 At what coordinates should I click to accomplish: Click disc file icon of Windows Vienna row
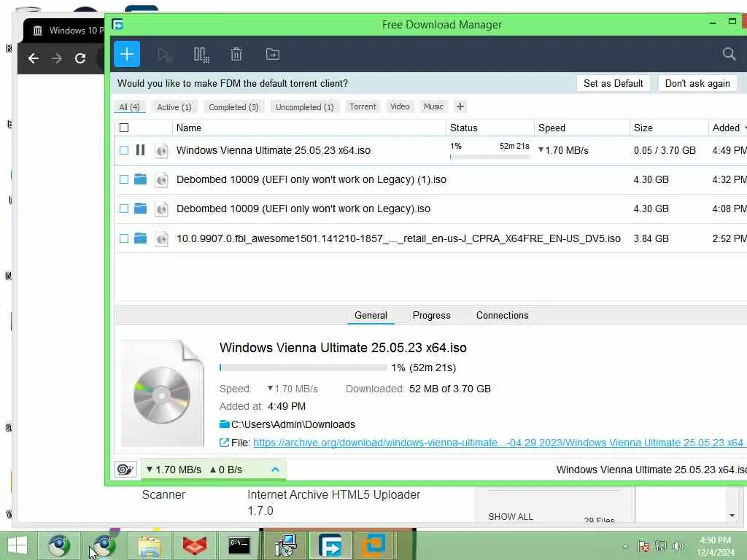[x=161, y=150]
